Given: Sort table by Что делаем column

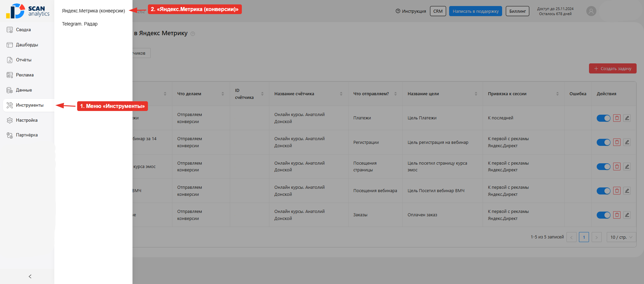Looking at the screenshot, I should (223, 94).
